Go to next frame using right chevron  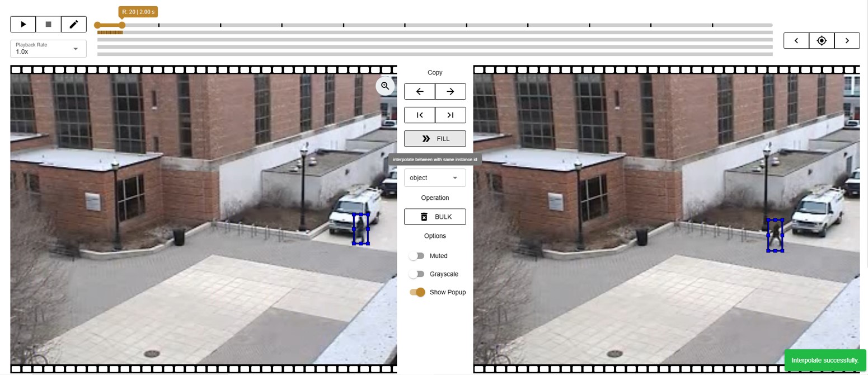click(x=847, y=40)
